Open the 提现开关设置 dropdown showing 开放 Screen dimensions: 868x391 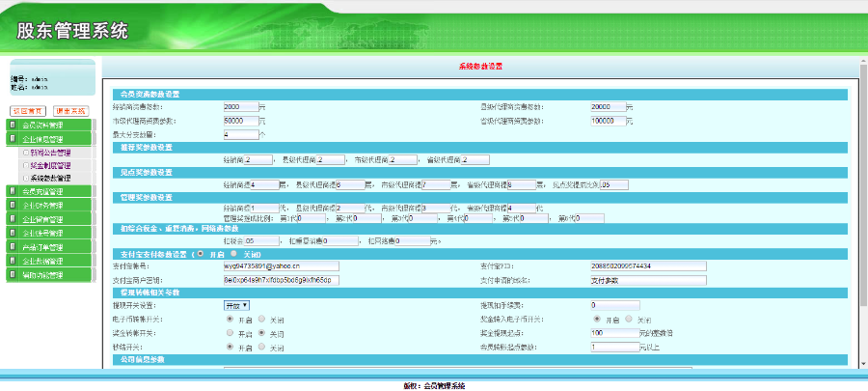click(x=236, y=305)
